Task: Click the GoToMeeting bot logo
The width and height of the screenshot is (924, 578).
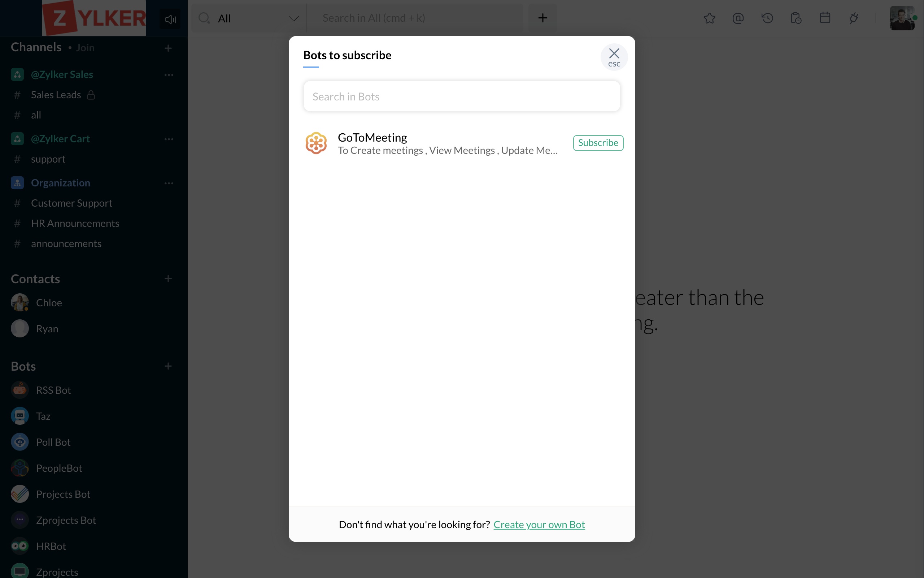Action: [316, 143]
